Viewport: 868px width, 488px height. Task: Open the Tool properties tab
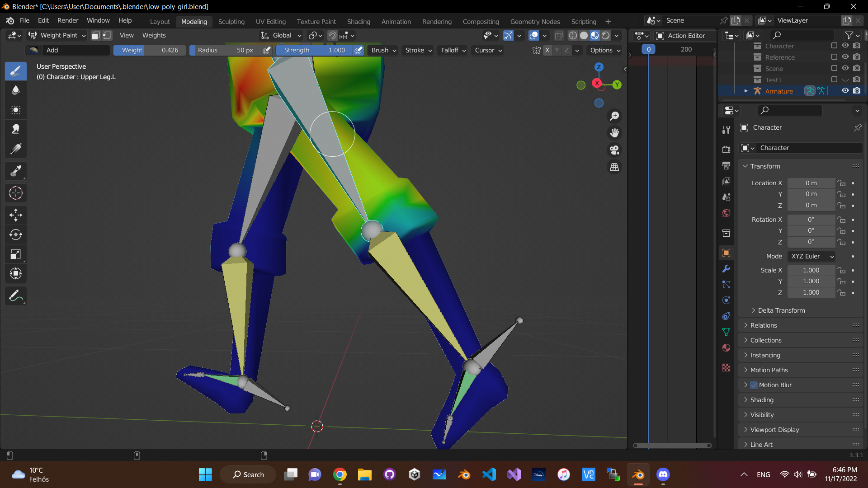[726, 130]
